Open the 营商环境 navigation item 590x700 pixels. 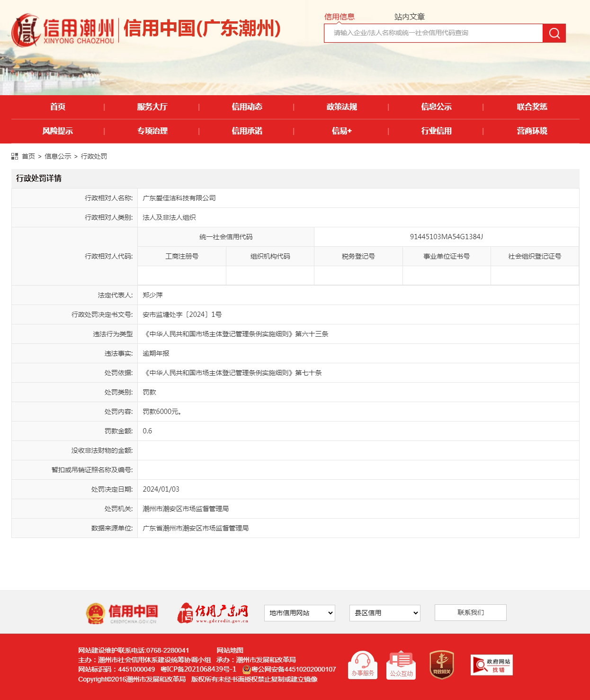click(x=532, y=131)
